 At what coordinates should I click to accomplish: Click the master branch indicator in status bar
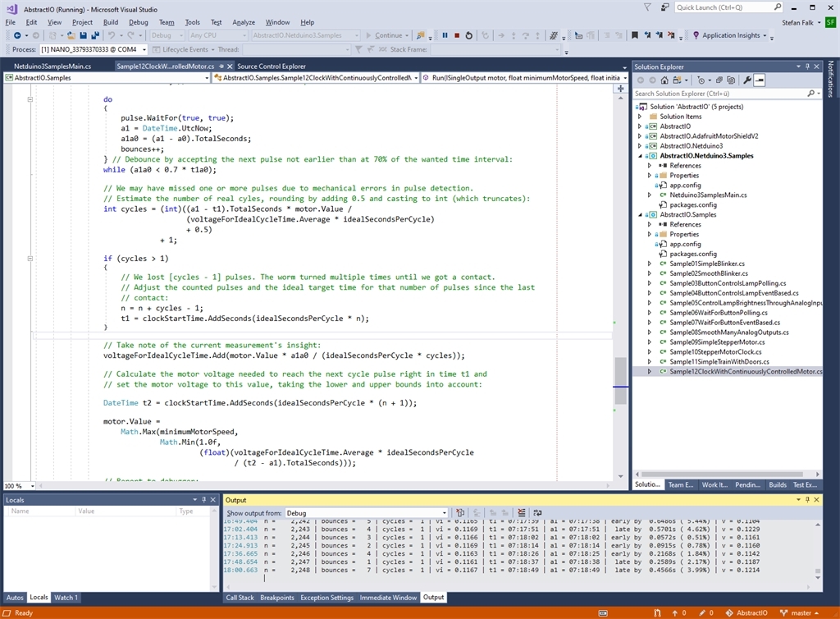pos(799,613)
